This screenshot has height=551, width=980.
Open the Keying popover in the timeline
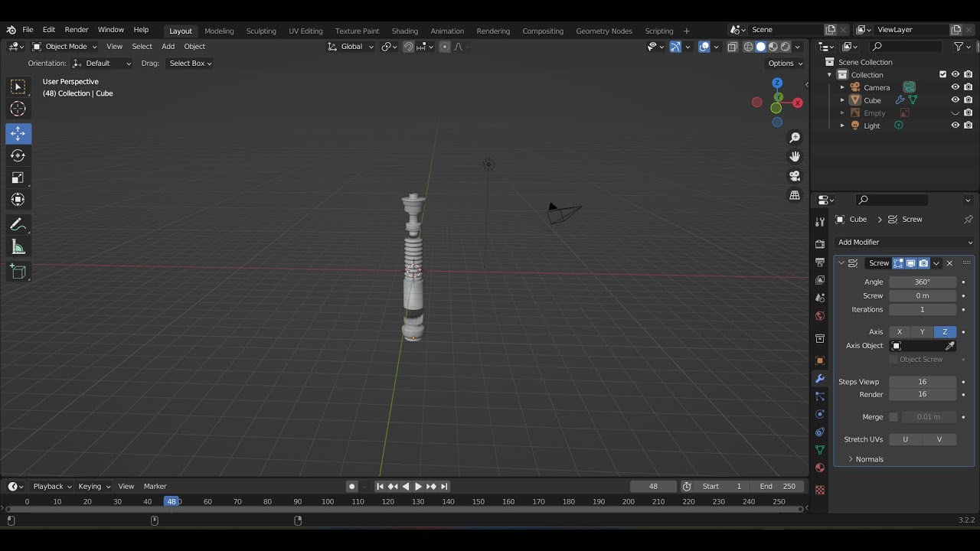pyautogui.click(x=93, y=487)
